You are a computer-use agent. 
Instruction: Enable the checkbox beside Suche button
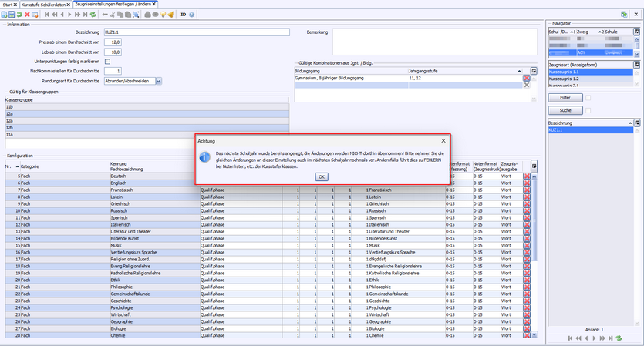(x=588, y=110)
